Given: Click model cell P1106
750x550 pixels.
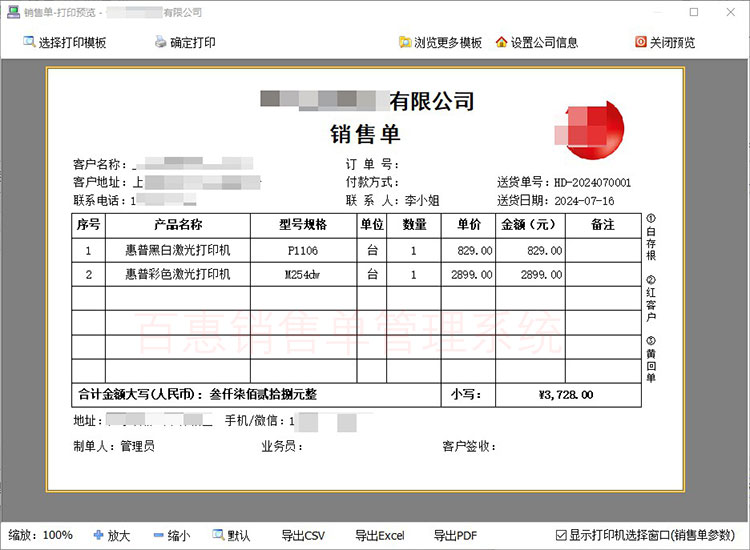Looking at the screenshot, I should click(303, 251).
